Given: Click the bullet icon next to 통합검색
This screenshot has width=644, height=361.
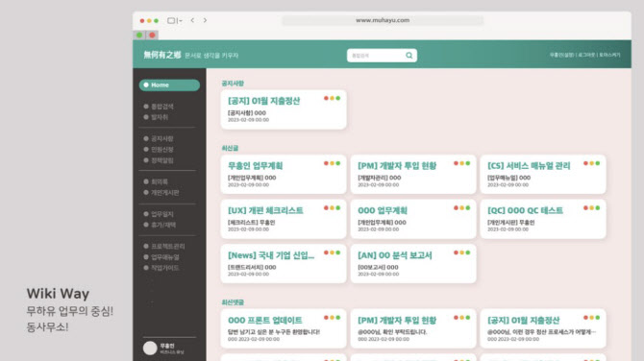Looking at the screenshot, I should [x=146, y=107].
